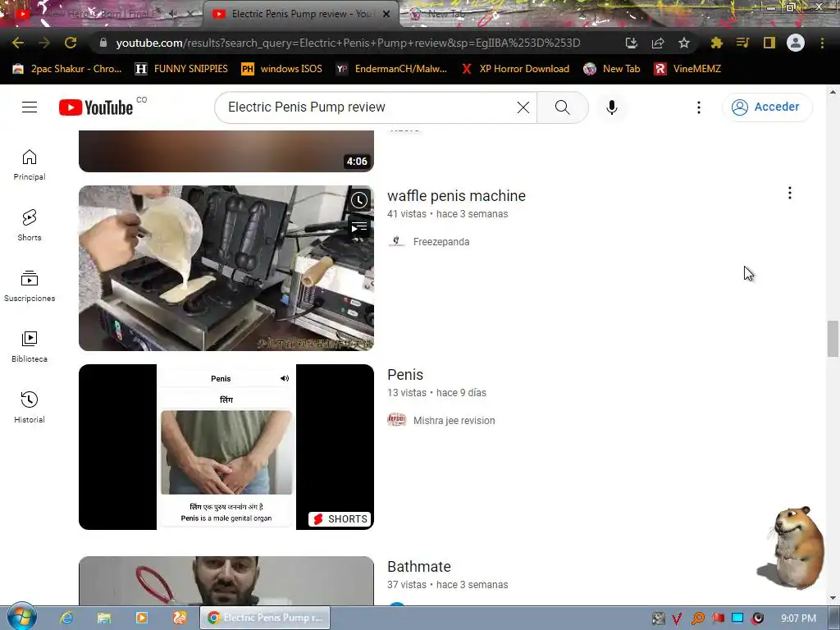Click the address bar URL

pyautogui.click(x=348, y=43)
